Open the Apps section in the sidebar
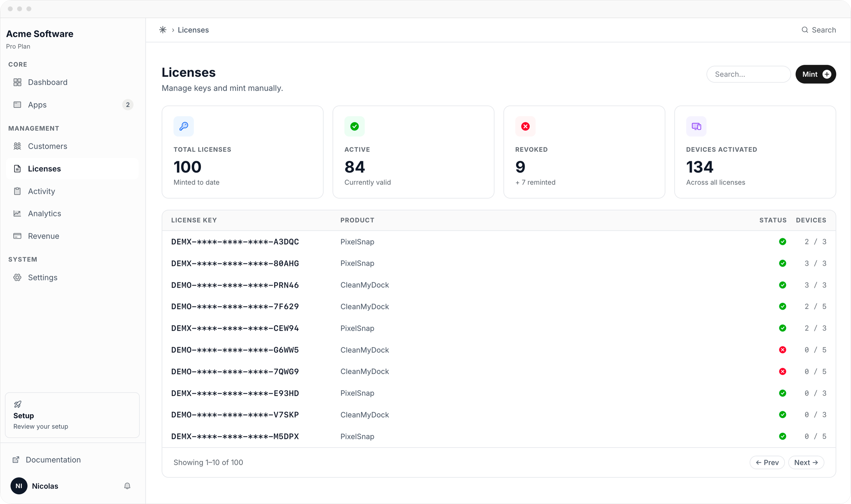This screenshot has width=851, height=504. tap(37, 105)
